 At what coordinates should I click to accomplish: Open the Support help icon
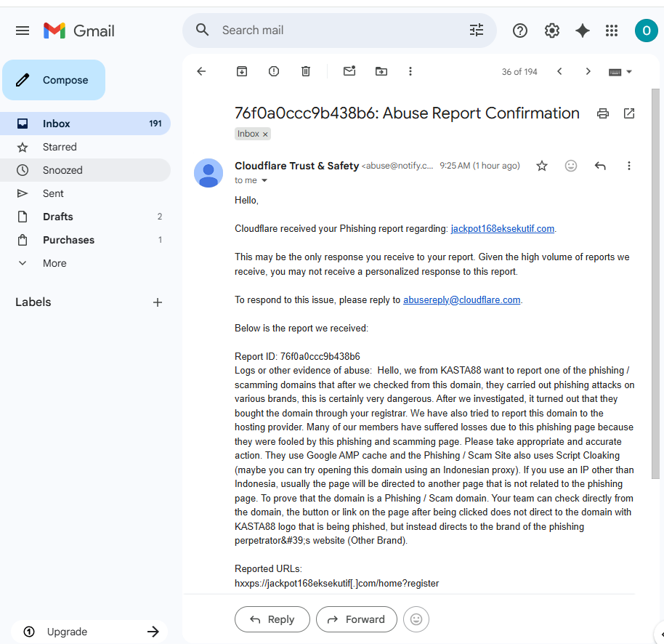tap(520, 31)
